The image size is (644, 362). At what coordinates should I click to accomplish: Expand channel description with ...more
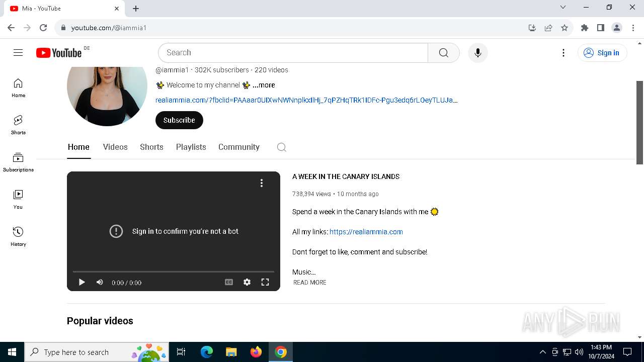264,85
